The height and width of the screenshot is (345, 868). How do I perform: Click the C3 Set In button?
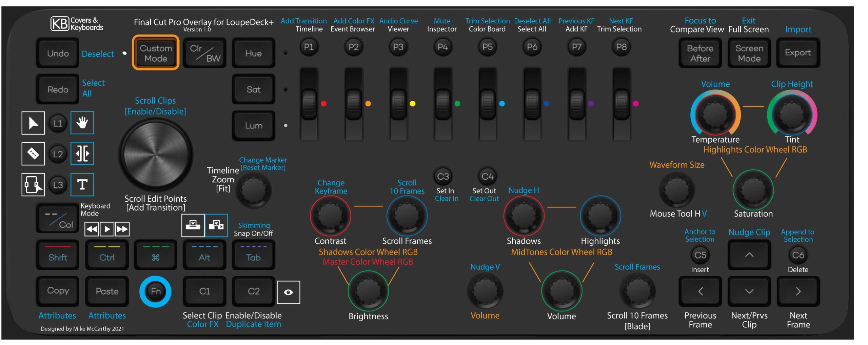pyautogui.click(x=443, y=176)
